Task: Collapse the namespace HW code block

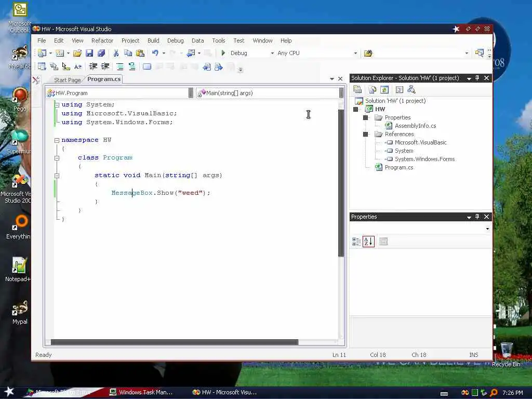Action: click(57, 140)
